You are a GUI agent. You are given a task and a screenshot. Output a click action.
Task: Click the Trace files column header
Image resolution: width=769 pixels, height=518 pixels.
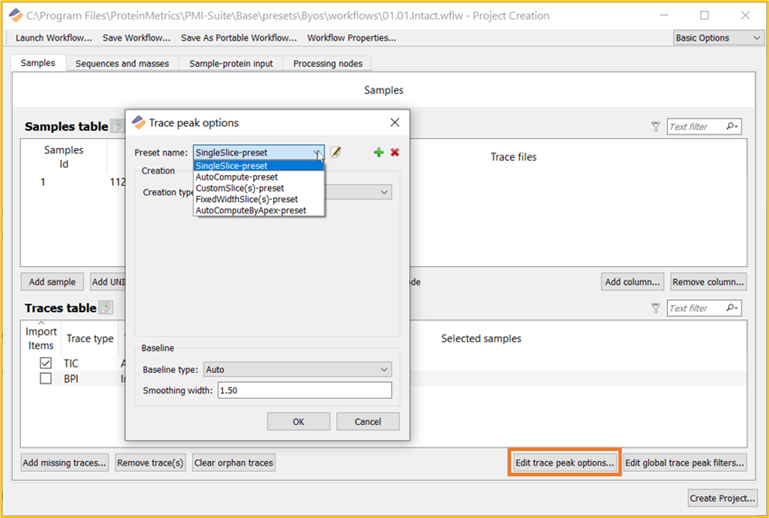coord(513,157)
